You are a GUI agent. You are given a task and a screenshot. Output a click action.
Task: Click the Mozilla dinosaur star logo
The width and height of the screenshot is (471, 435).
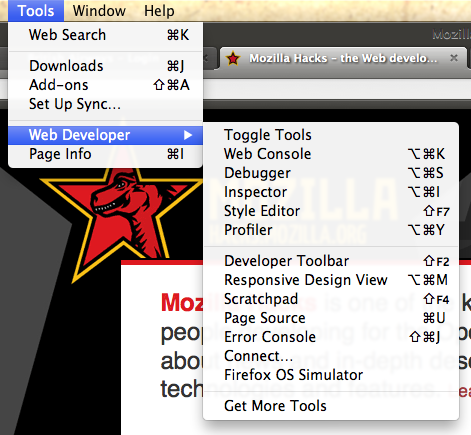[x=123, y=213]
